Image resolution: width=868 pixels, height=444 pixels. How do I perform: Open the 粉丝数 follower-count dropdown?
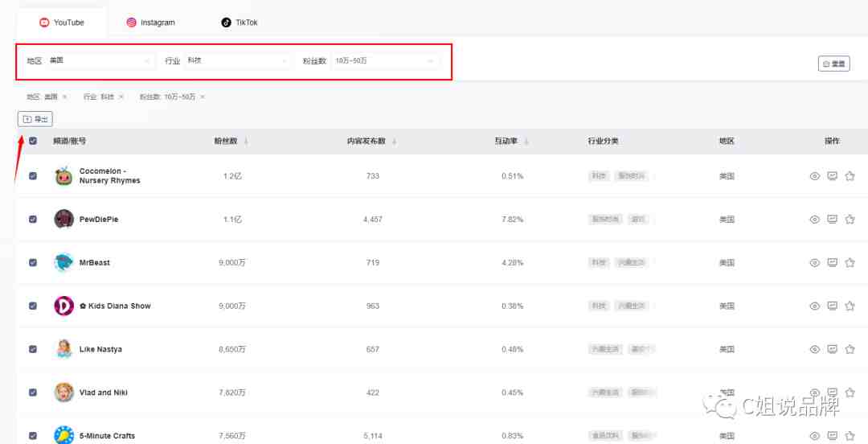[x=385, y=60]
